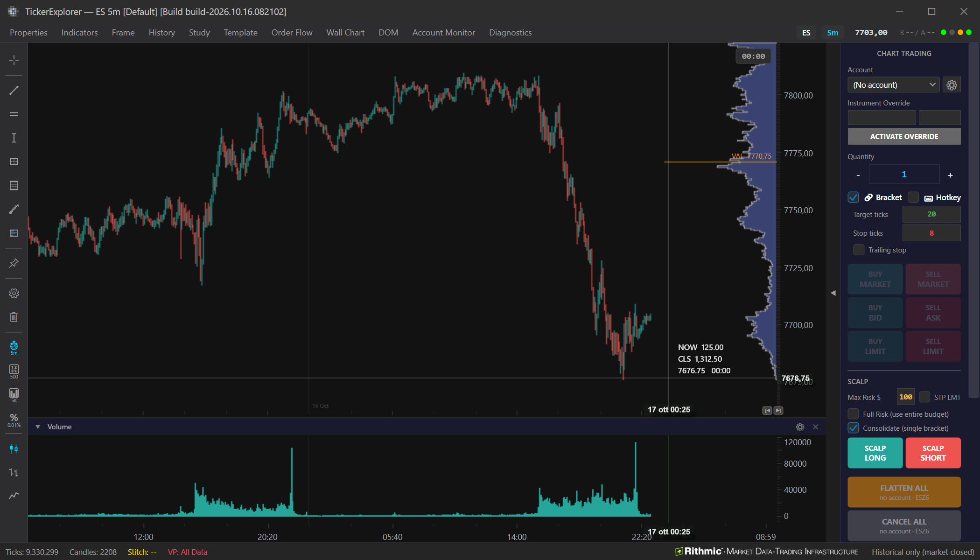Image resolution: width=980 pixels, height=560 pixels.
Task: Switch to the OHLC bar chart style
Action: pyautogui.click(x=14, y=473)
